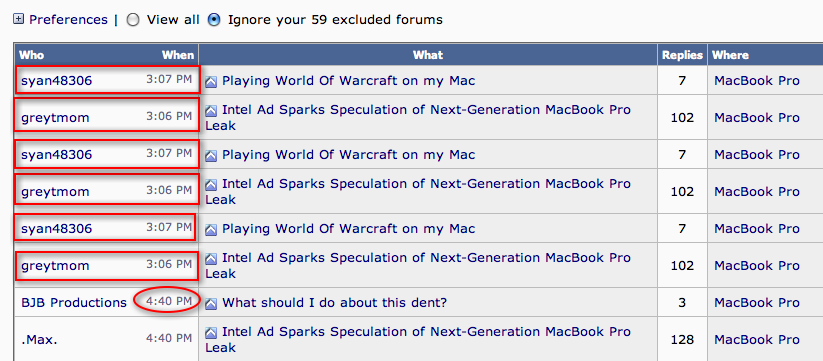Click the icon before first Intel Ad Sparks thread
Screen dimensions: 823x361
coord(211,110)
